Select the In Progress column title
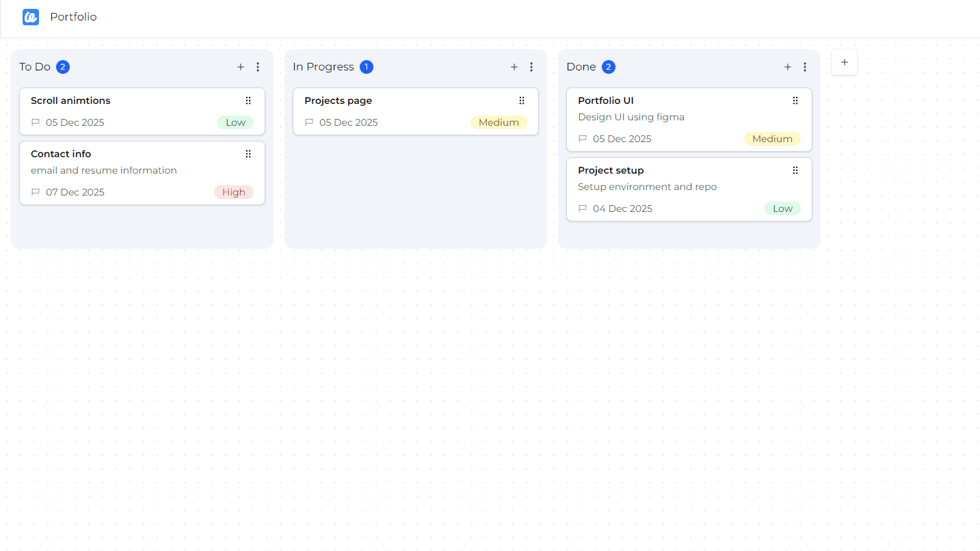The image size is (980, 551). [323, 67]
